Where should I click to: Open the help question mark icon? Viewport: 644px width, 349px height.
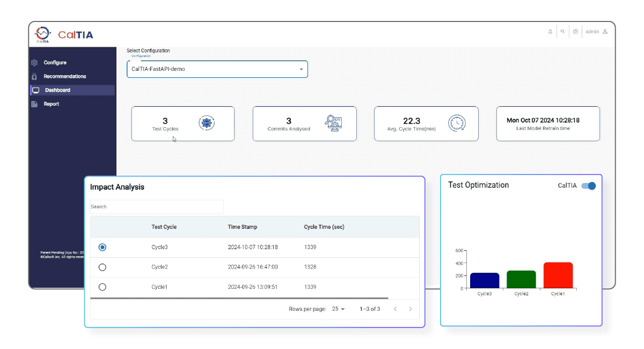[575, 32]
